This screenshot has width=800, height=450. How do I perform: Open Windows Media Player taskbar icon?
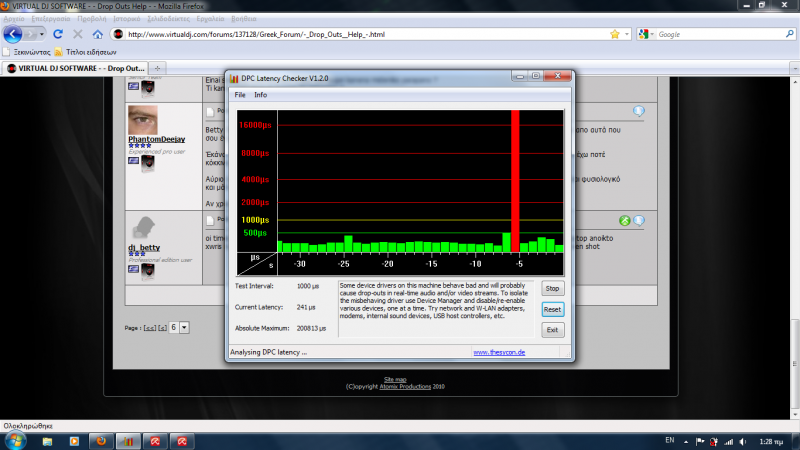[x=74, y=441]
